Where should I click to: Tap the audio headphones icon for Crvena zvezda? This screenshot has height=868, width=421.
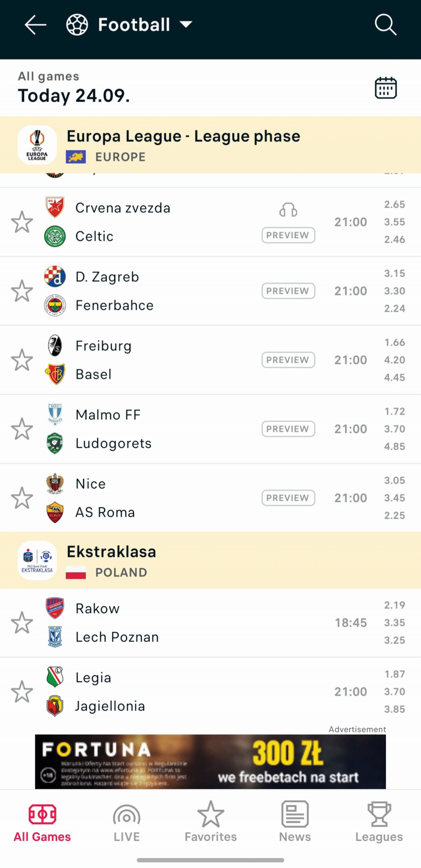pyautogui.click(x=288, y=210)
